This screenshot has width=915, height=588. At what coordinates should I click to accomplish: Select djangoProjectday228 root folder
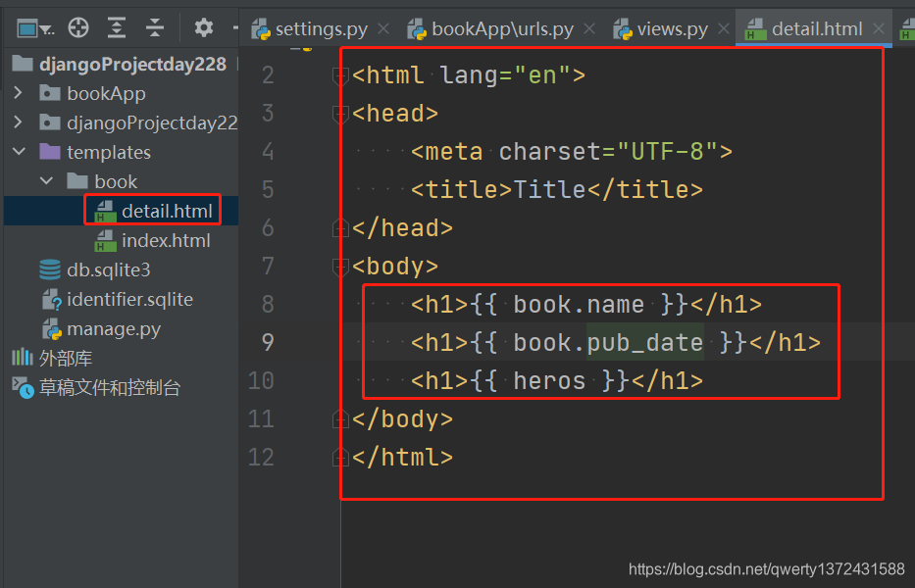[x=120, y=64]
